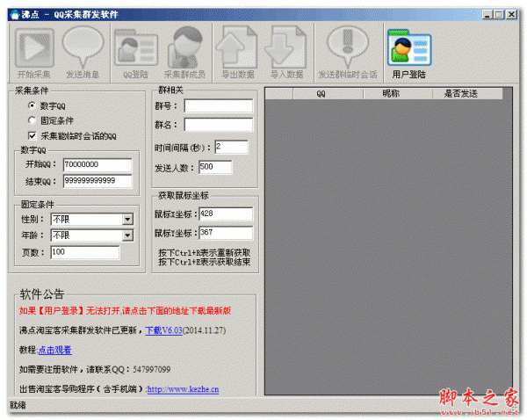The width and height of the screenshot is (527, 420).
Task: Click the app icon in the title bar
Action: (14, 14)
